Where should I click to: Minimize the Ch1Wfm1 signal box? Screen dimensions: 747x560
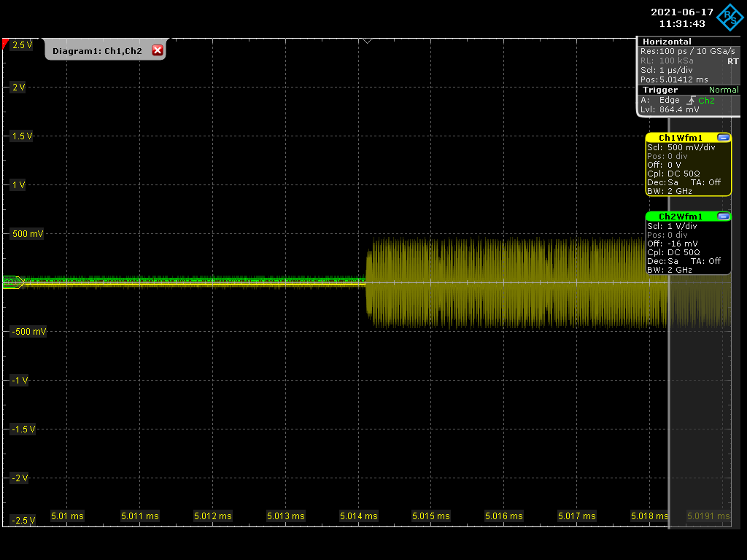(723, 138)
